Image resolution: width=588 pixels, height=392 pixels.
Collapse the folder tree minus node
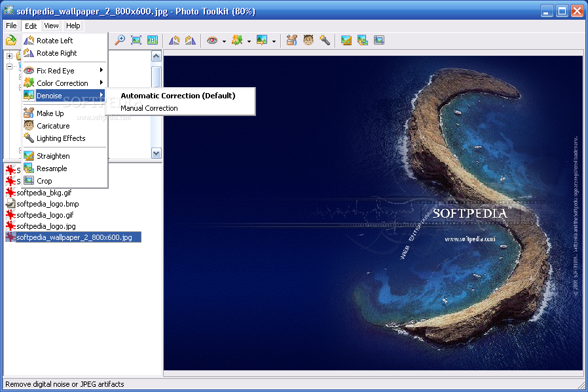[x=9, y=66]
